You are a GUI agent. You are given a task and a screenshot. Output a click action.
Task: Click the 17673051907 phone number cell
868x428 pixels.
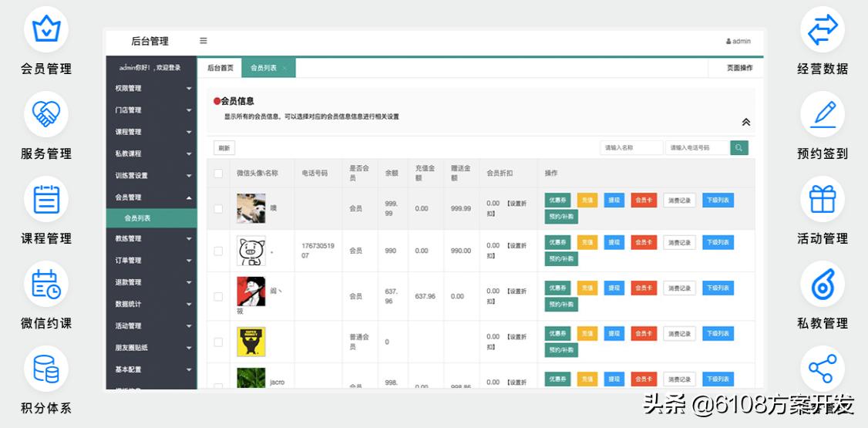[318, 251]
